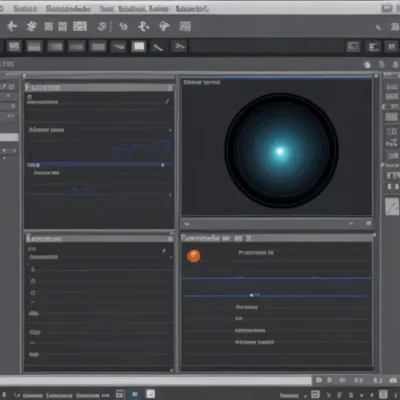400x400 pixels.
Task: Click the middle of three icons right of preset strip
Action: tap(373, 47)
